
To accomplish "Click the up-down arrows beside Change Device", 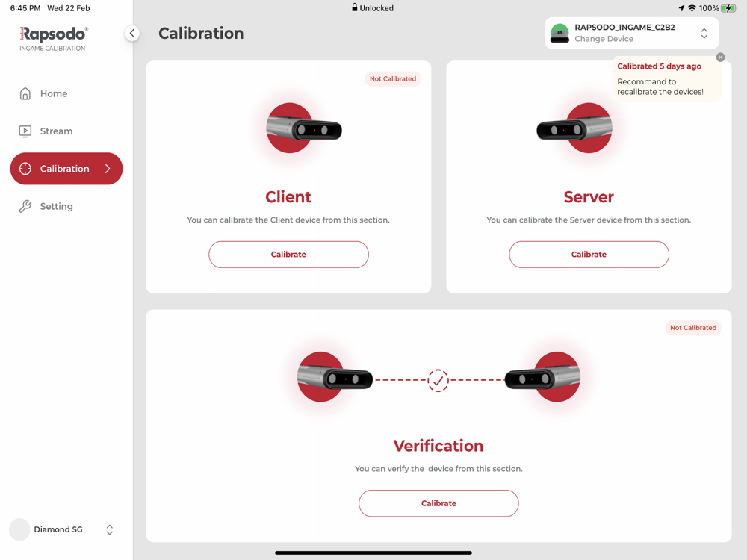I will point(704,33).
